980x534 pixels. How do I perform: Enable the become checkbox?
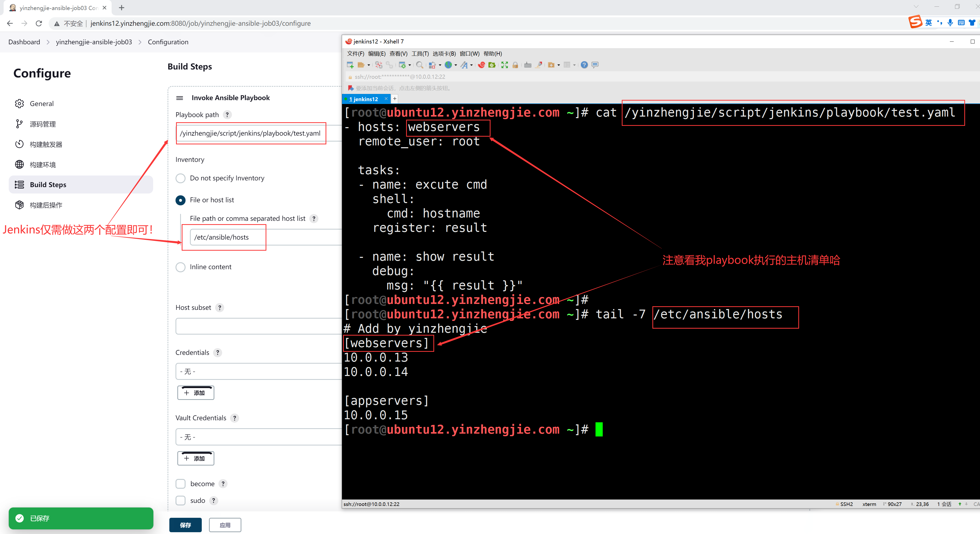[x=180, y=484]
